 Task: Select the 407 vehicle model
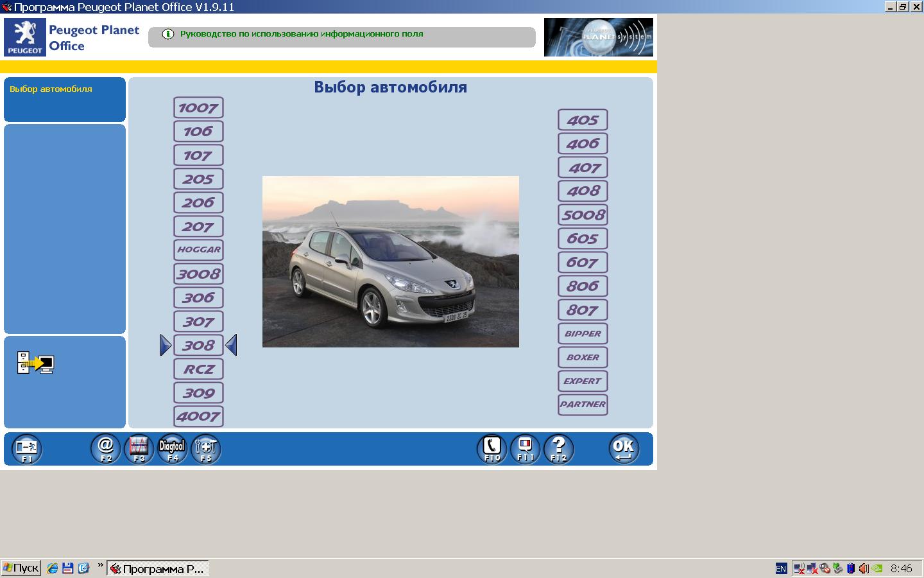click(583, 168)
